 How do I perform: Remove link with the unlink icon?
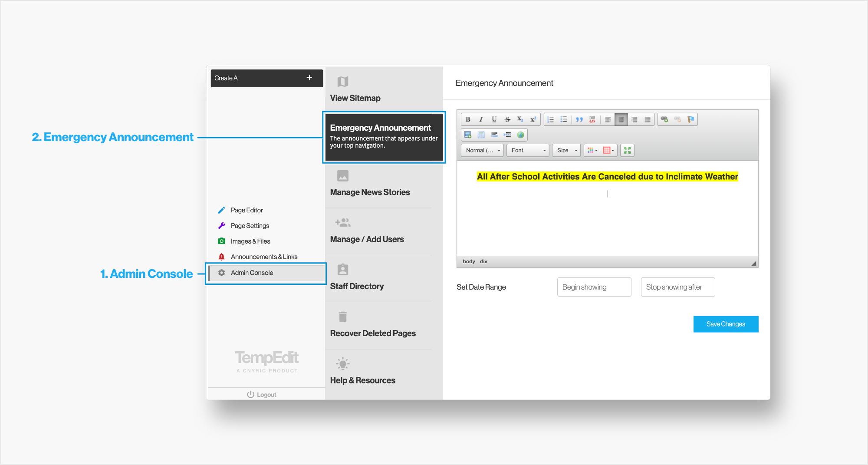coord(677,119)
